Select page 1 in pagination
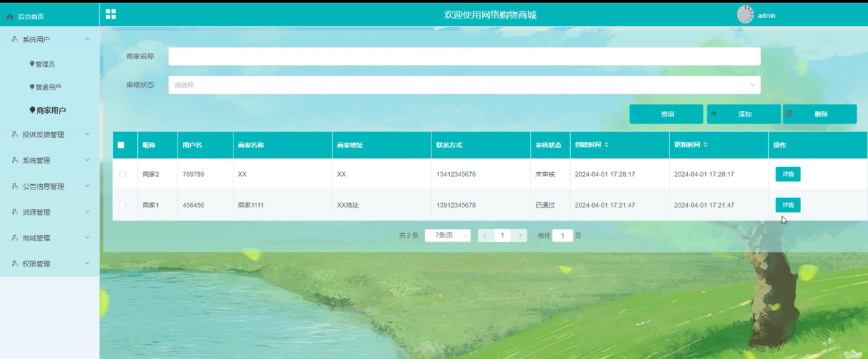The image size is (868, 359). coord(503,236)
